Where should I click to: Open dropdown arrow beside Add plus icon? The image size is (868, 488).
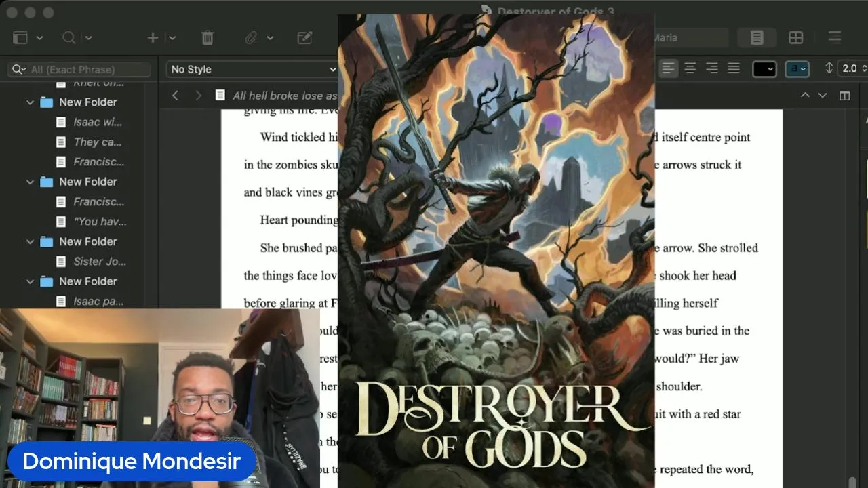[172, 38]
